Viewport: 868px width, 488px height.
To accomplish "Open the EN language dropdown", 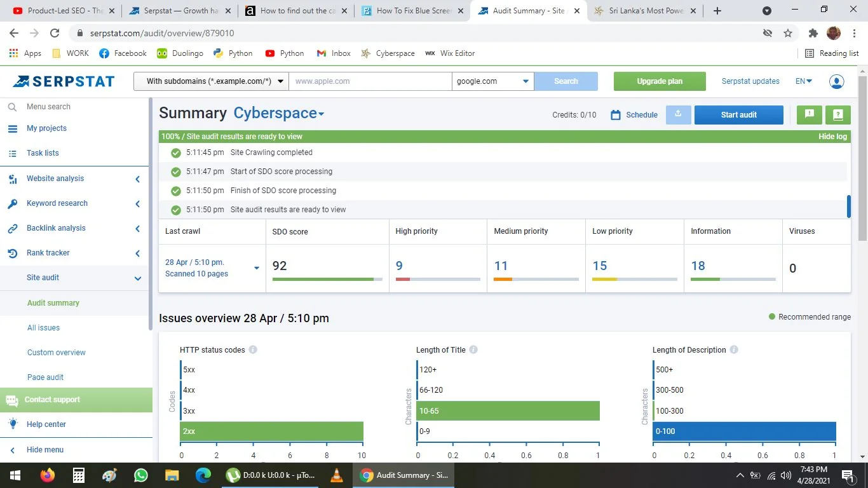I will point(804,81).
